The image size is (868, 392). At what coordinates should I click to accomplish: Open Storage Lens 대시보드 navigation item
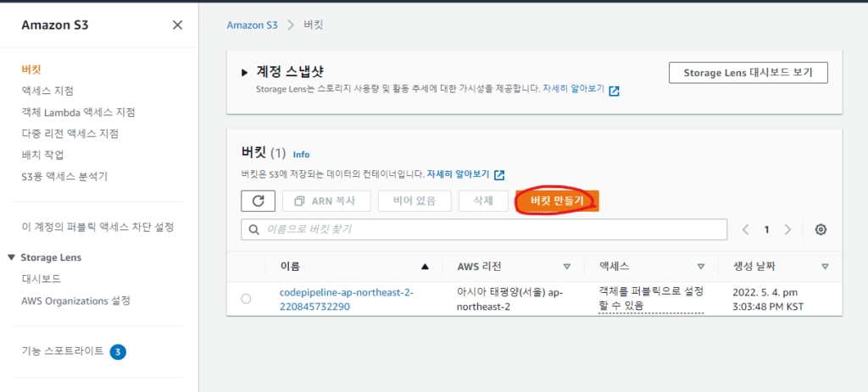click(41, 279)
